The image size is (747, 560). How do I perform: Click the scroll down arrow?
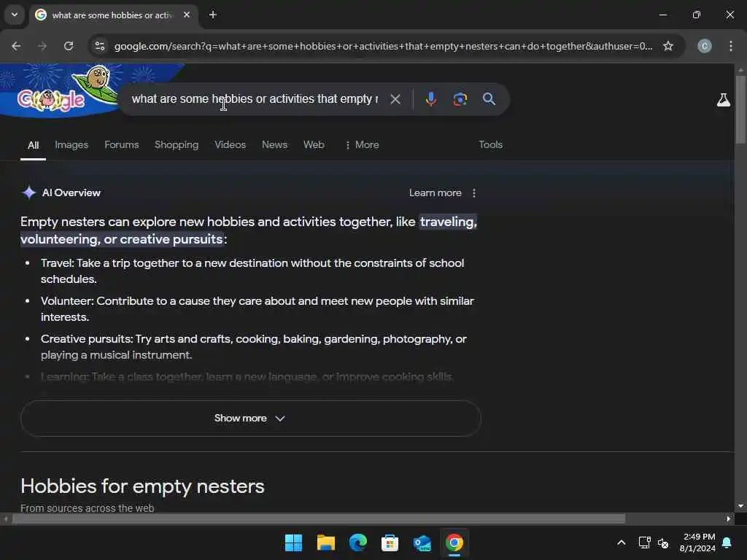coord(740,506)
